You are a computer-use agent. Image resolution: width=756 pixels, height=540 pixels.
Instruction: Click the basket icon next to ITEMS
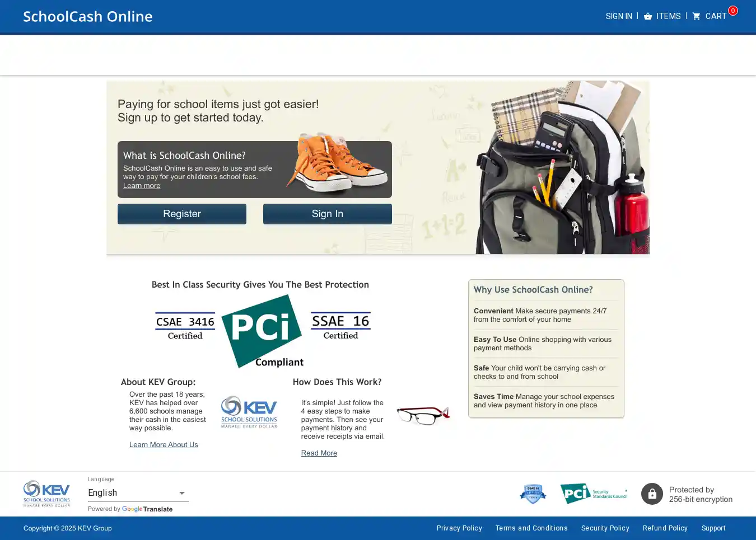tap(648, 16)
